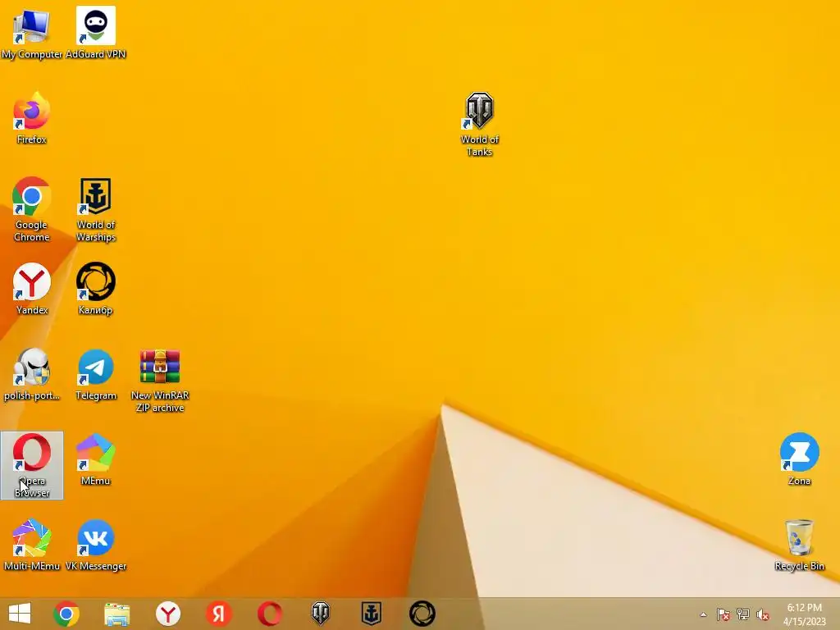
Task: Open the muted volume tray icon
Action: point(763,614)
